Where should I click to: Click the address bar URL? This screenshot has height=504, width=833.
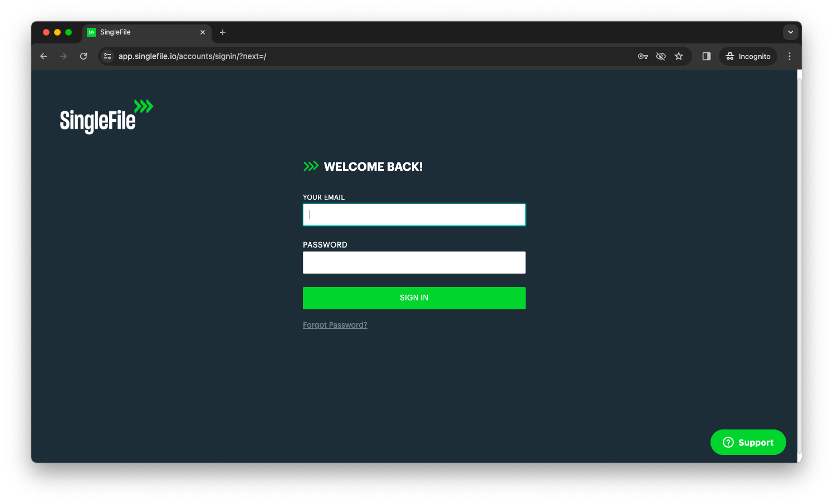192,56
